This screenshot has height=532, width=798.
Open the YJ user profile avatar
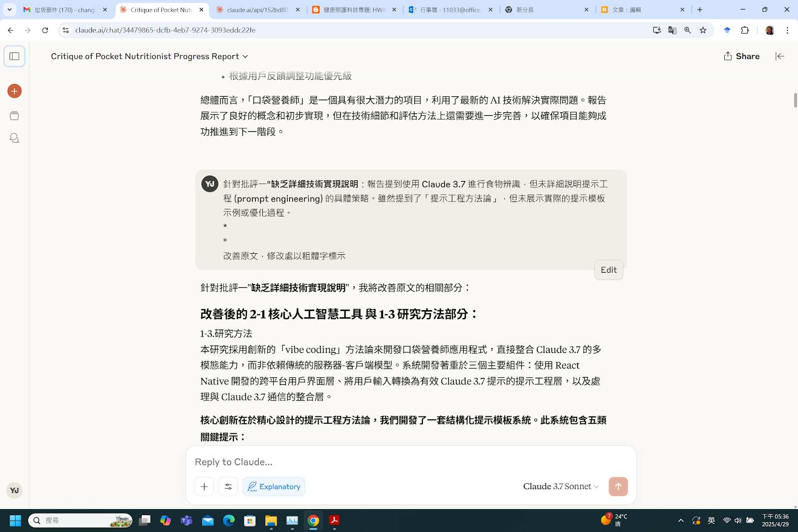14,491
